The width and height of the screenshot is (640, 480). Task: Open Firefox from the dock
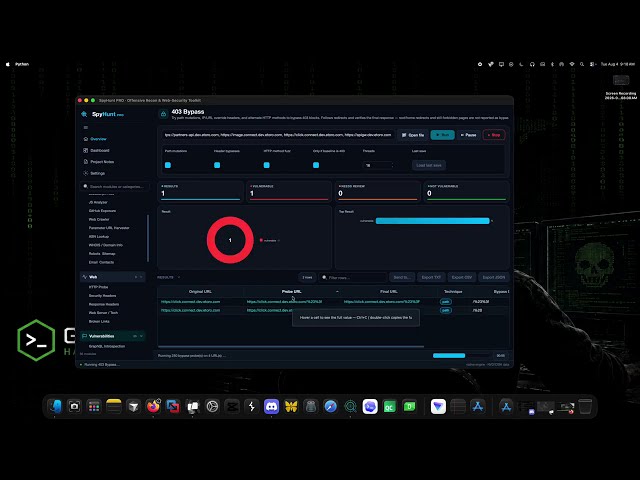click(x=153, y=407)
